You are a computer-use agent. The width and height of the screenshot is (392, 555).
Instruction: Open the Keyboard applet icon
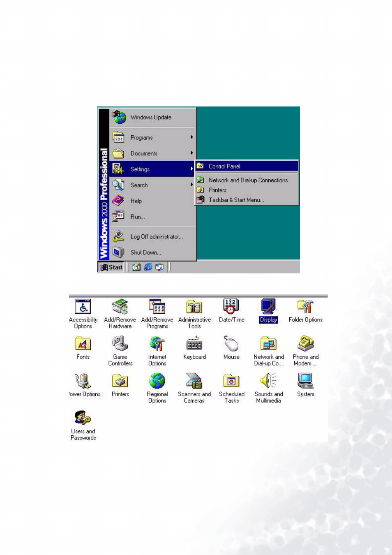194,343
